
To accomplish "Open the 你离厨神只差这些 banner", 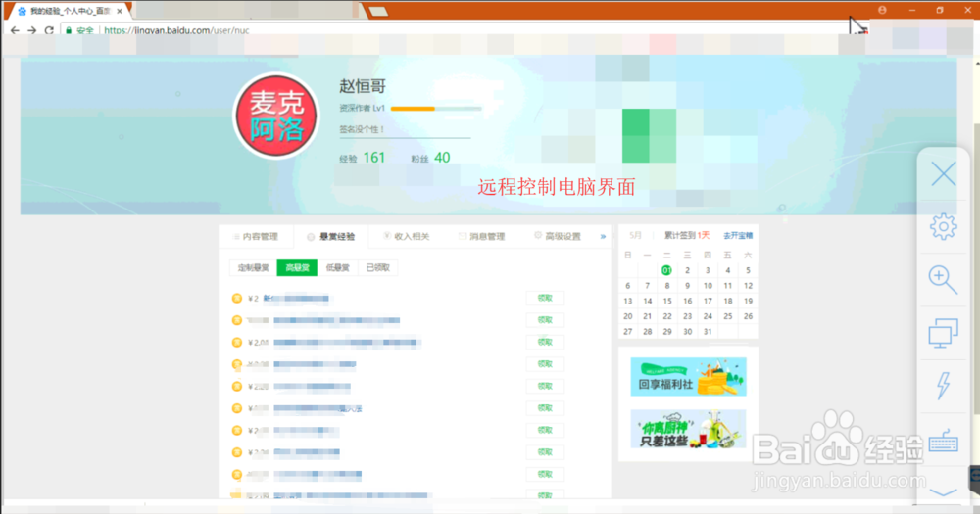I will tap(688, 429).
